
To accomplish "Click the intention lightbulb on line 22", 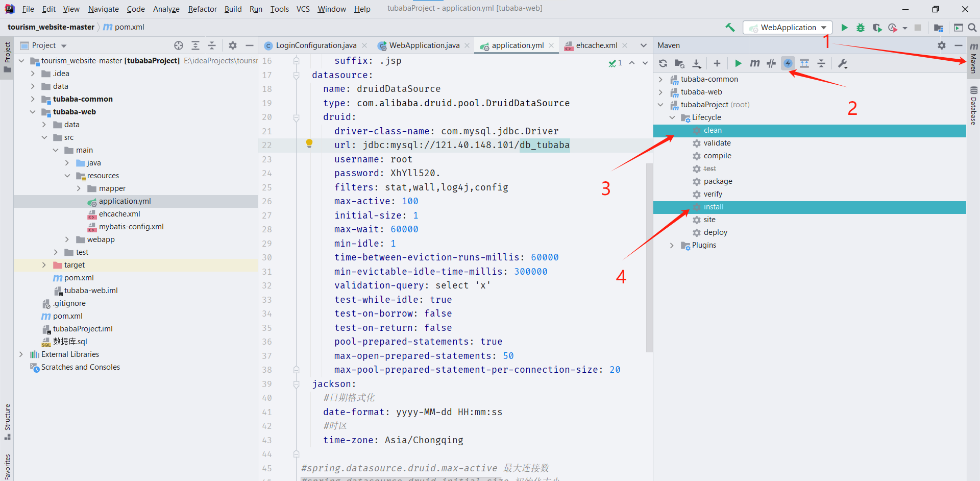I will click(309, 143).
